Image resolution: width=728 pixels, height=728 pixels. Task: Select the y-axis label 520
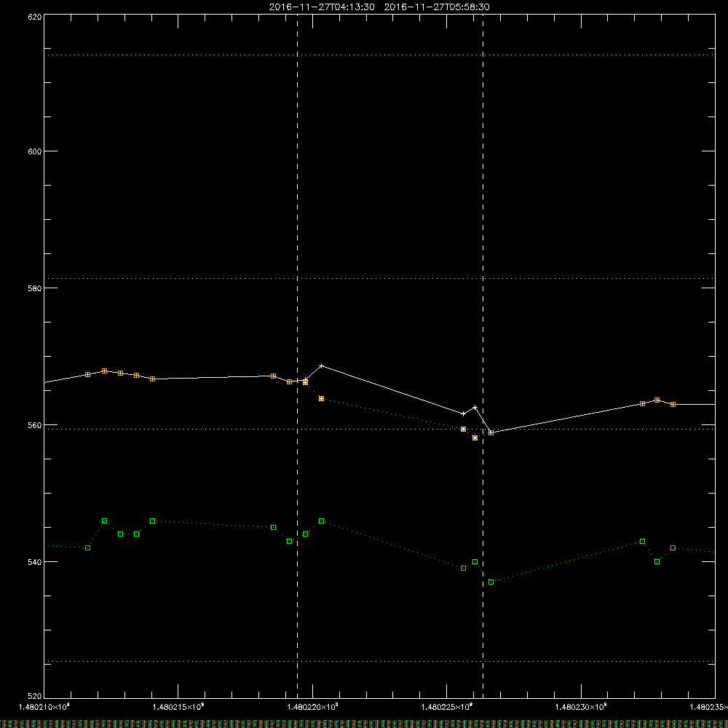coord(35,696)
